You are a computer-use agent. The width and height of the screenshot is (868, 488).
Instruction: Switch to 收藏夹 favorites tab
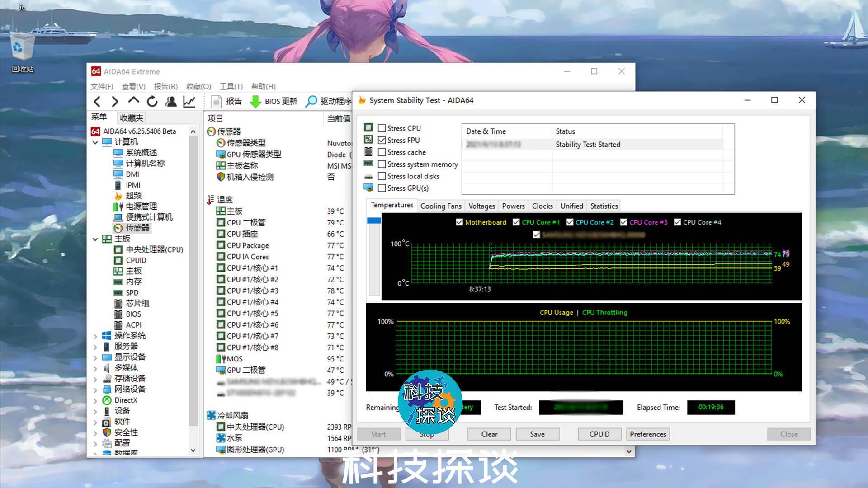132,118
